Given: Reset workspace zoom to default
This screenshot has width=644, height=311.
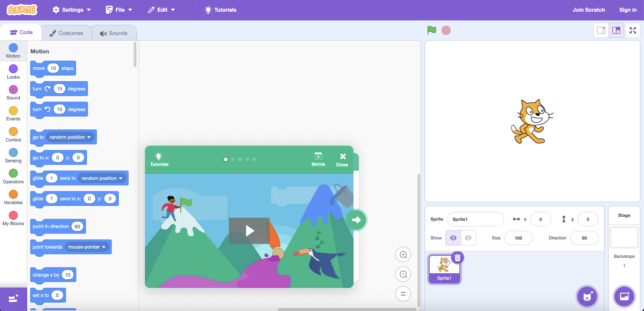Looking at the screenshot, I should click(403, 294).
